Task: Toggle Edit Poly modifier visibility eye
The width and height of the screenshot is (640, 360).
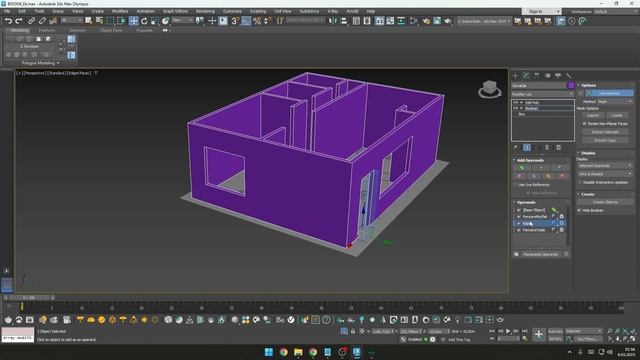Action: click(515, 102)
